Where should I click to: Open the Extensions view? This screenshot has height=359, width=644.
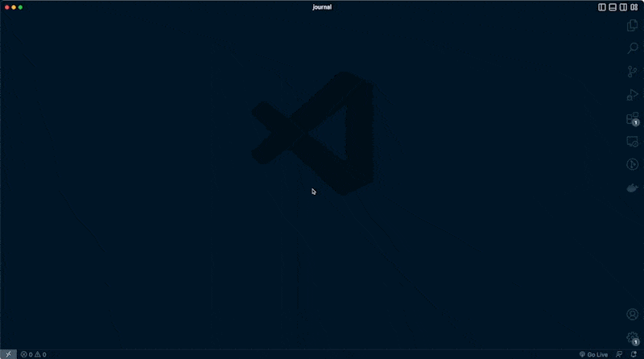point(632,118)
